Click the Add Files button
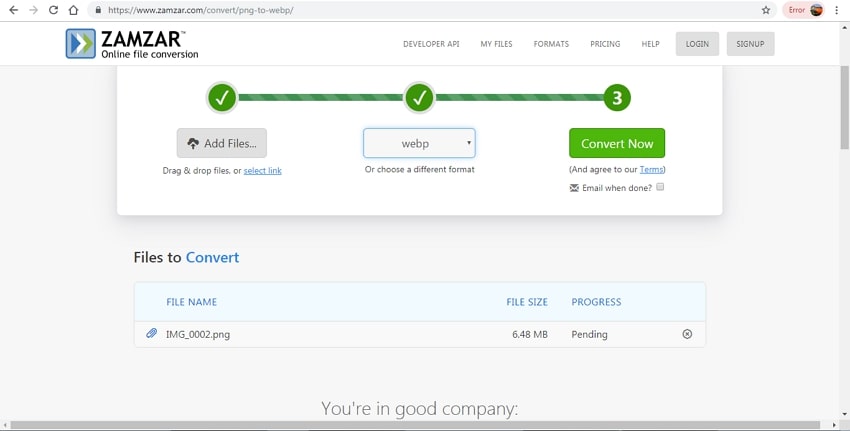This screenshot has height=431, width=850. pyautogui.click(x=222, y=143)
